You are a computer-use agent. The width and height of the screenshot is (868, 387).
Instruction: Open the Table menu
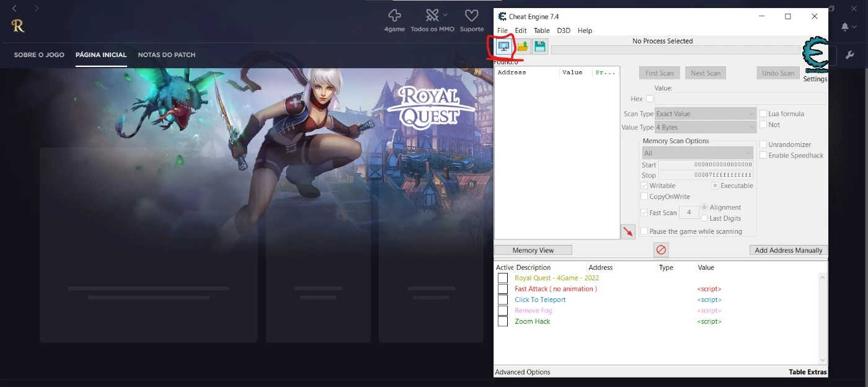[x=542, y=30]
